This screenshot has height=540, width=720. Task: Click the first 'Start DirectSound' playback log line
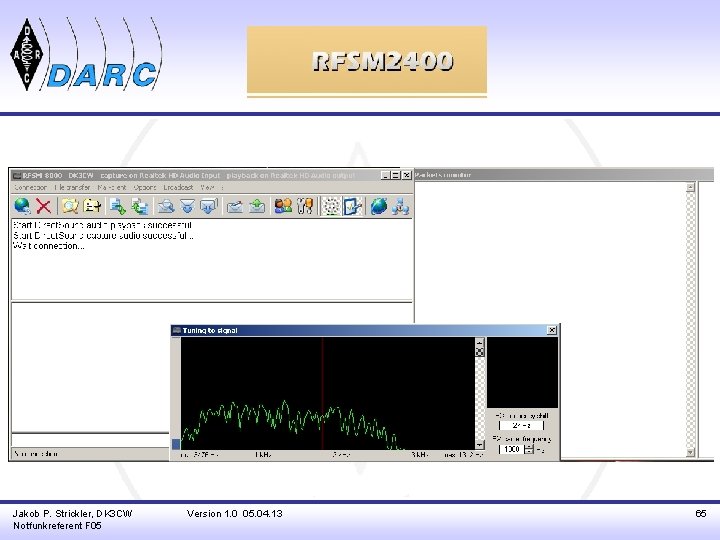click(x=102, y=225)
